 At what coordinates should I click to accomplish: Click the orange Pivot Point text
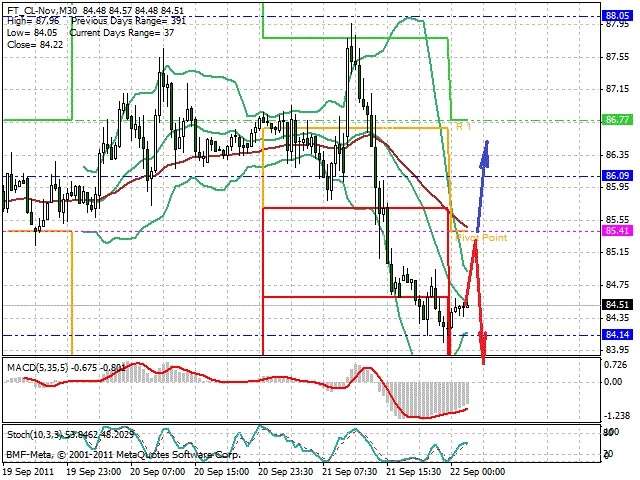482,238
